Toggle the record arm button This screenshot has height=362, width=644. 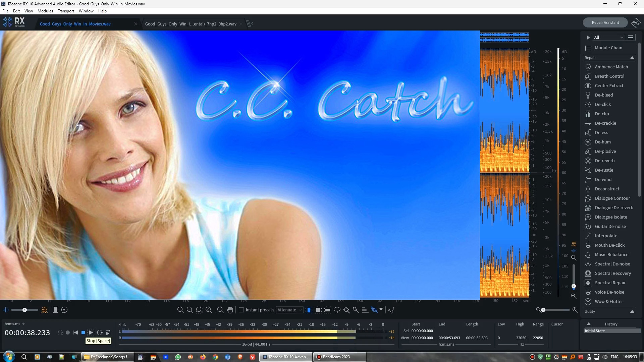pos(68,333)
